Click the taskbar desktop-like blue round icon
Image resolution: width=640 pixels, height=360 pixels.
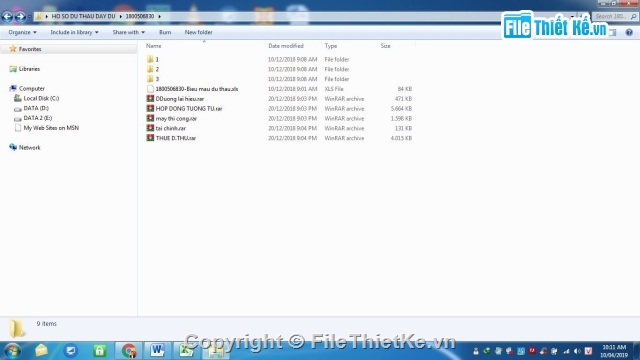point(71,351)
